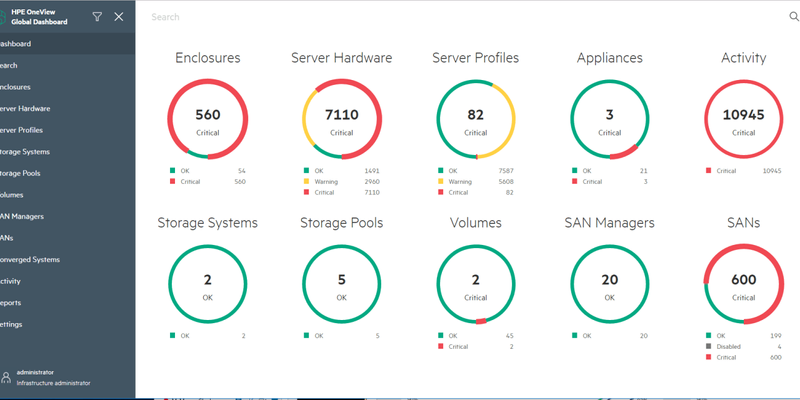Screen dimensions: 800x400
Task: Click the Enclosures donut chart
Action: point(208,119)
